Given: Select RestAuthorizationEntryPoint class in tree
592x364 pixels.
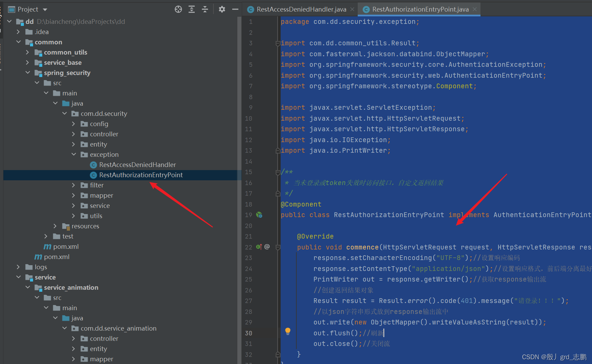Looking at the screenshot, I should coord(141,175).
